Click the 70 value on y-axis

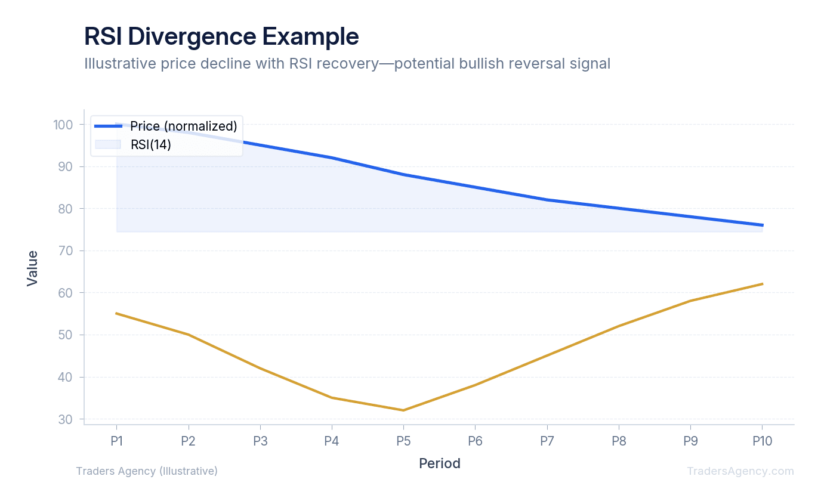pos(66,251)
